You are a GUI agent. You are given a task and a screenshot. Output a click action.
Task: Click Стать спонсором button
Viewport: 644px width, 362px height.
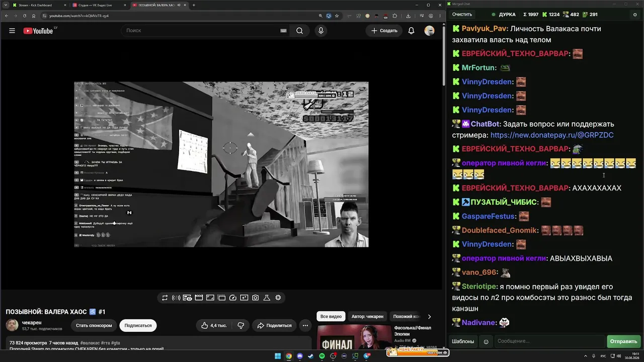point(94,325)
